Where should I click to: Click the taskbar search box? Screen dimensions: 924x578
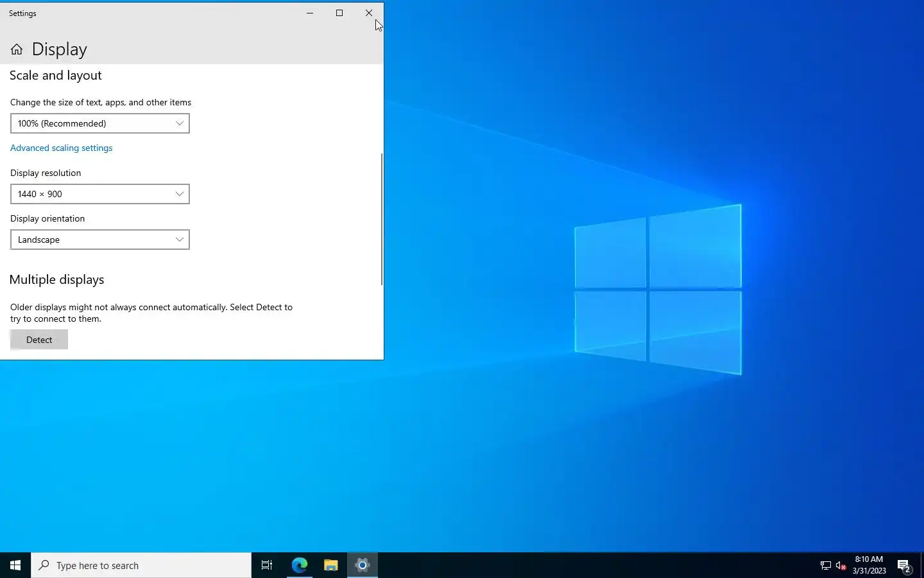click(141, 565)
